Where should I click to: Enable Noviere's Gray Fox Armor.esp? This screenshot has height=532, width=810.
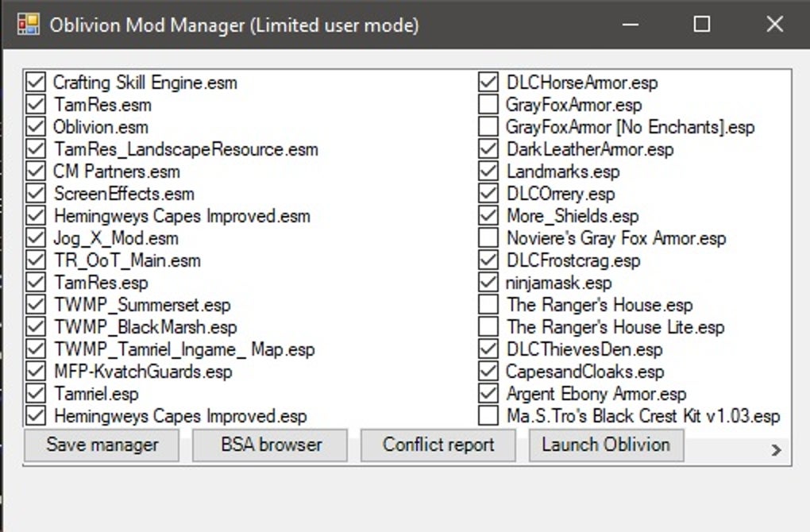[488, 238]
